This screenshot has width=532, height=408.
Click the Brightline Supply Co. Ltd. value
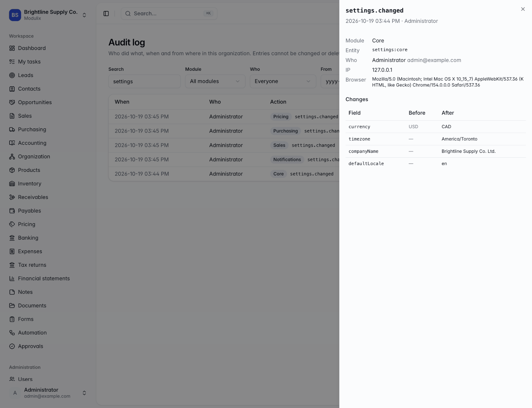click(468, 151)
